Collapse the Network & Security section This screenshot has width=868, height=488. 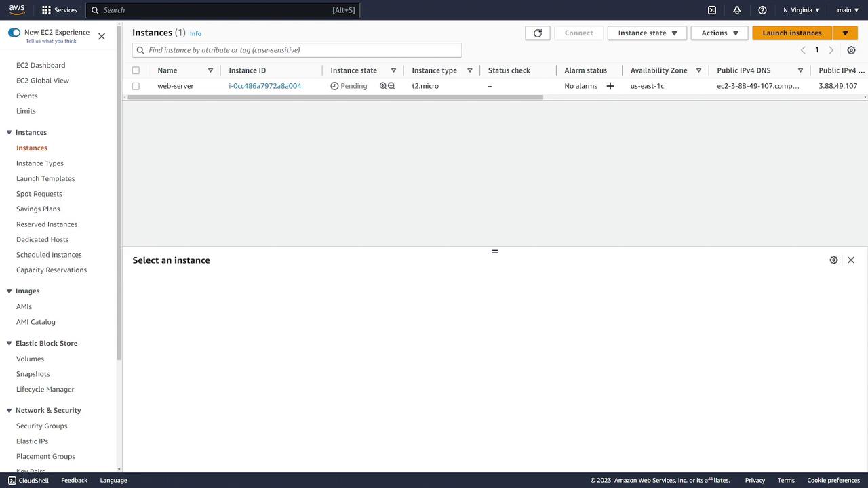pyautogui.click(x=9, y=411)
